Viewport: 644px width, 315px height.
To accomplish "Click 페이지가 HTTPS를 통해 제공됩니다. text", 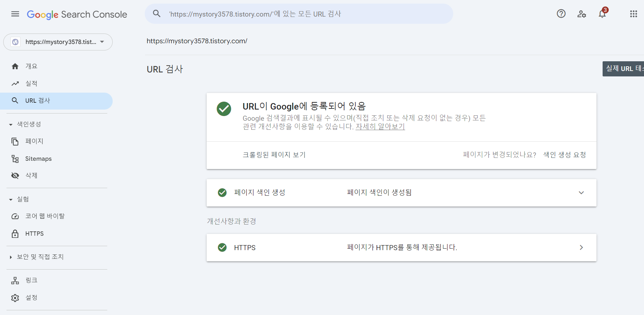I will [x=402, y=247].
